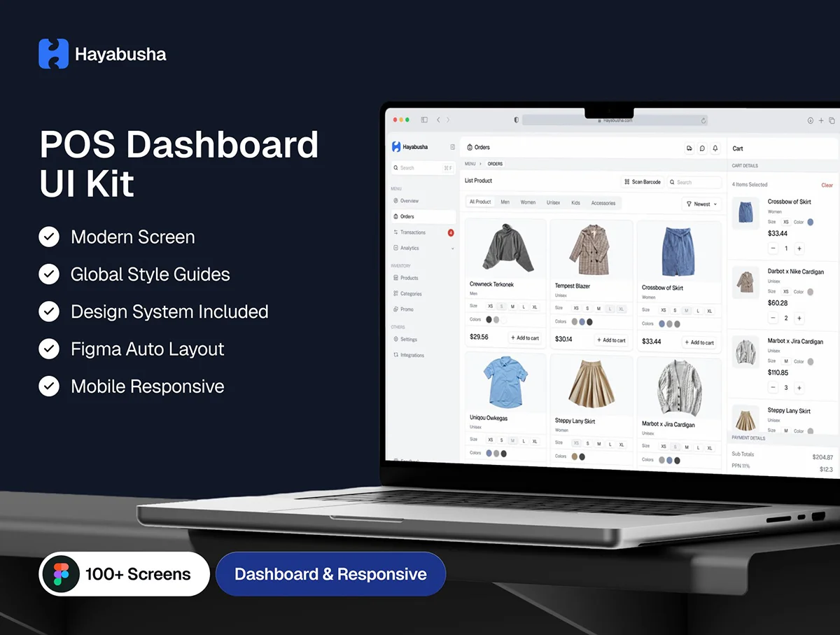Click the notification bell icon in Orders header
This screenshot has width=840, height=635.
pyautogui.click(x=715, y=148)
